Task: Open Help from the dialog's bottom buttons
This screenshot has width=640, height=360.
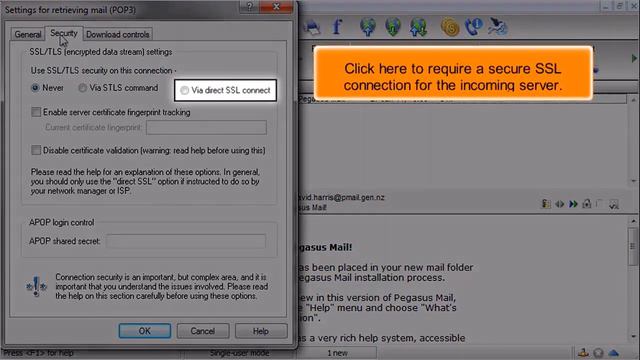Action: [261, 331]
